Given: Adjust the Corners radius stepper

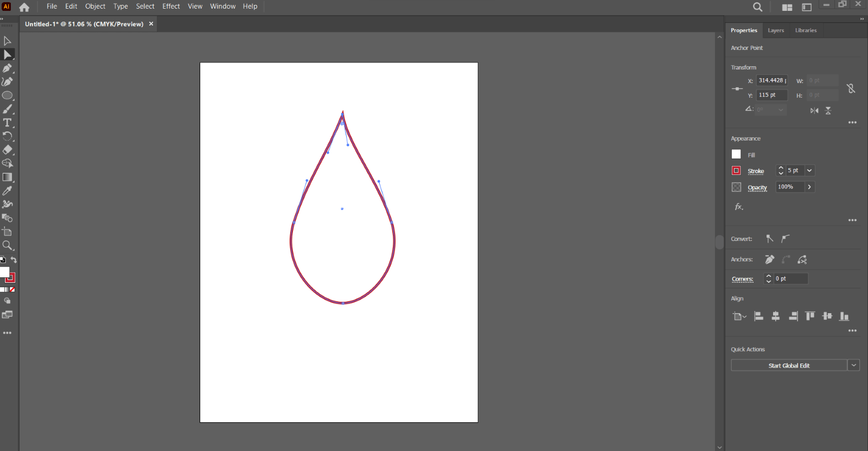Looking at the screenshot, I should click(768, 278).
